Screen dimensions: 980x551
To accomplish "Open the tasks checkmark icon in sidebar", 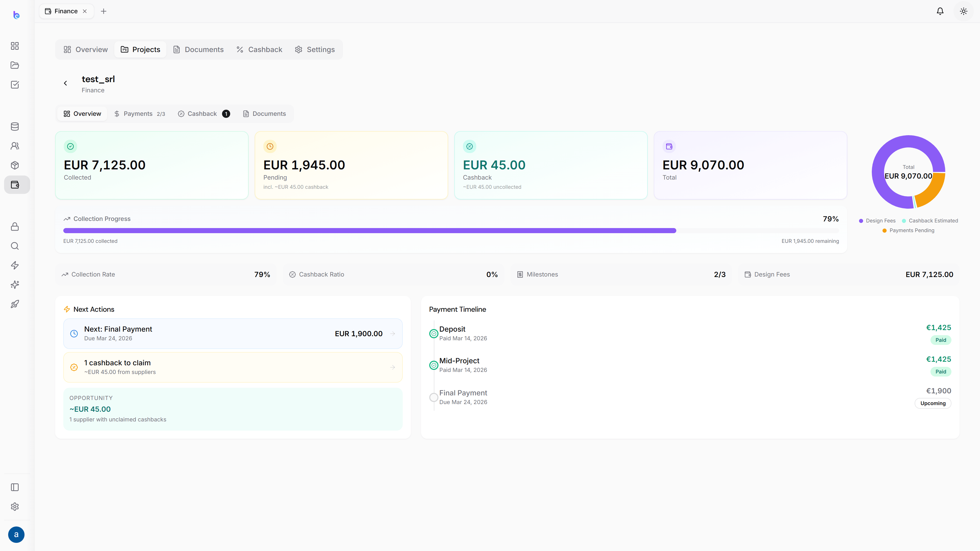I will point(15,84).
